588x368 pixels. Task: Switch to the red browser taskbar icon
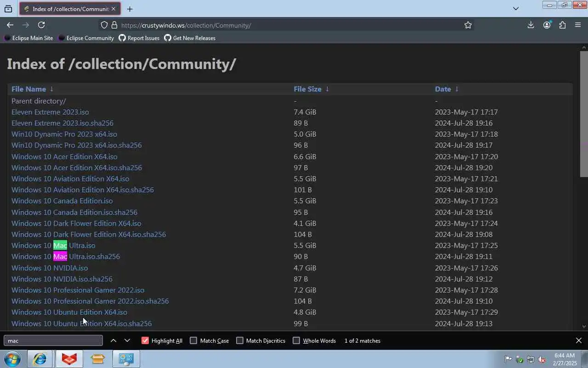tap(69, 359)
